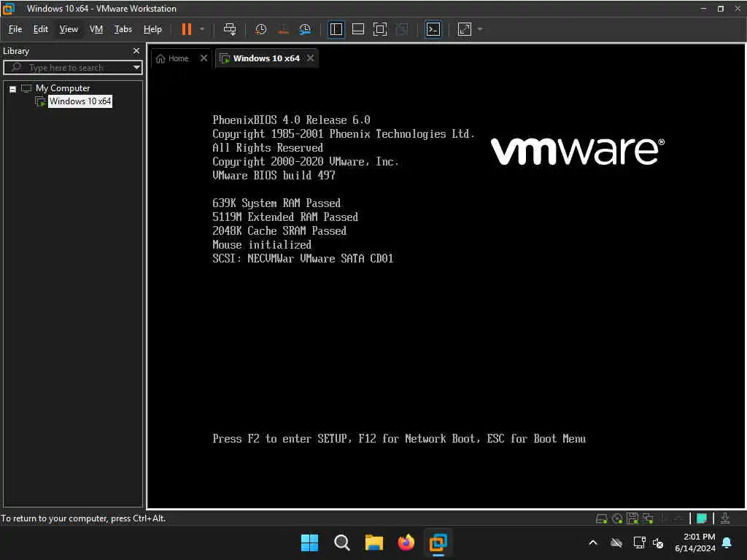The width and height of the screenshot is (747, 560).
Task: Open Windows taskbar search
Action: click(342, 542)
